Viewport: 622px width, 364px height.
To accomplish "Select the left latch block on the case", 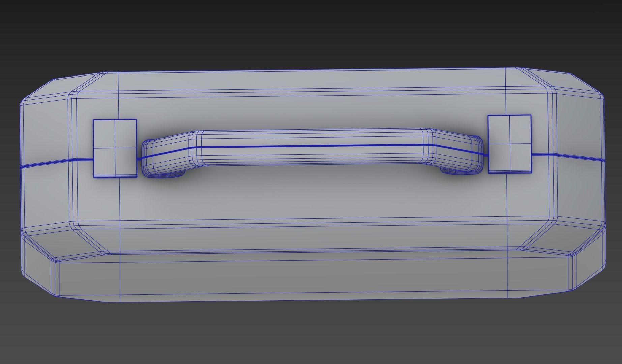I will point(115,148).
